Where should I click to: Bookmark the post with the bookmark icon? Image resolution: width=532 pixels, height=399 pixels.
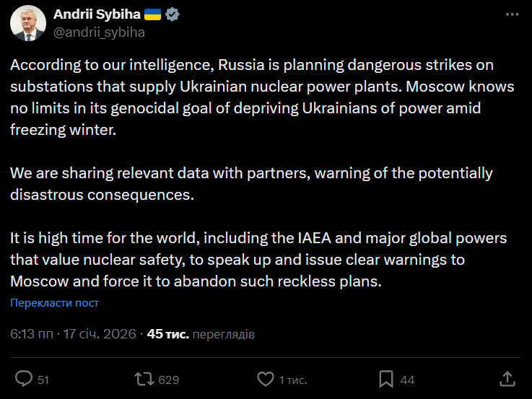(x=386, y=379)
